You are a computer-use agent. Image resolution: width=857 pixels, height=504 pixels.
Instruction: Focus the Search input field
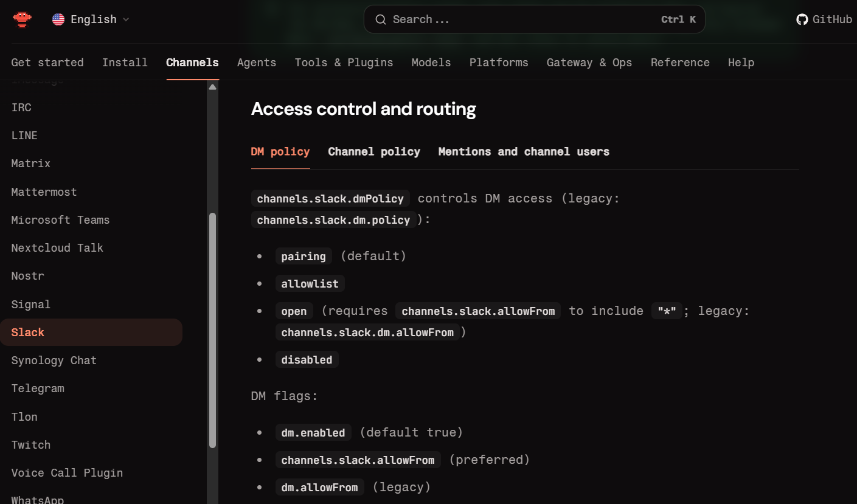tap(534, 19)
